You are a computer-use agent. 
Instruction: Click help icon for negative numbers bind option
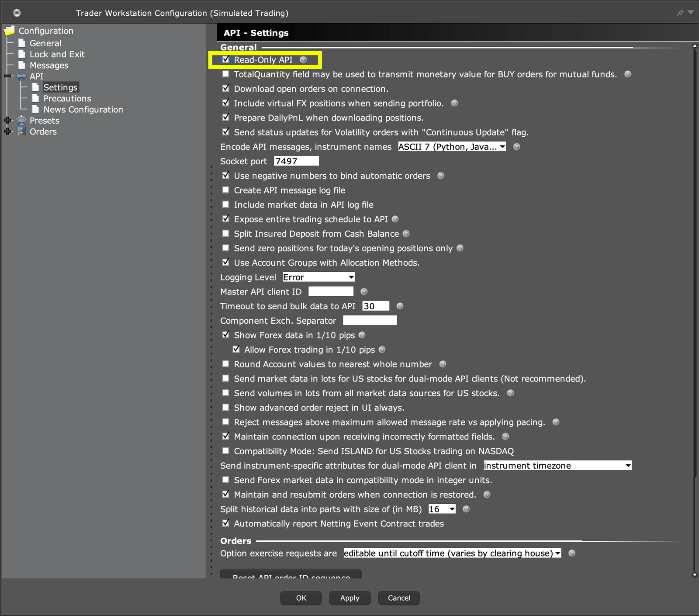pos(441,176)
